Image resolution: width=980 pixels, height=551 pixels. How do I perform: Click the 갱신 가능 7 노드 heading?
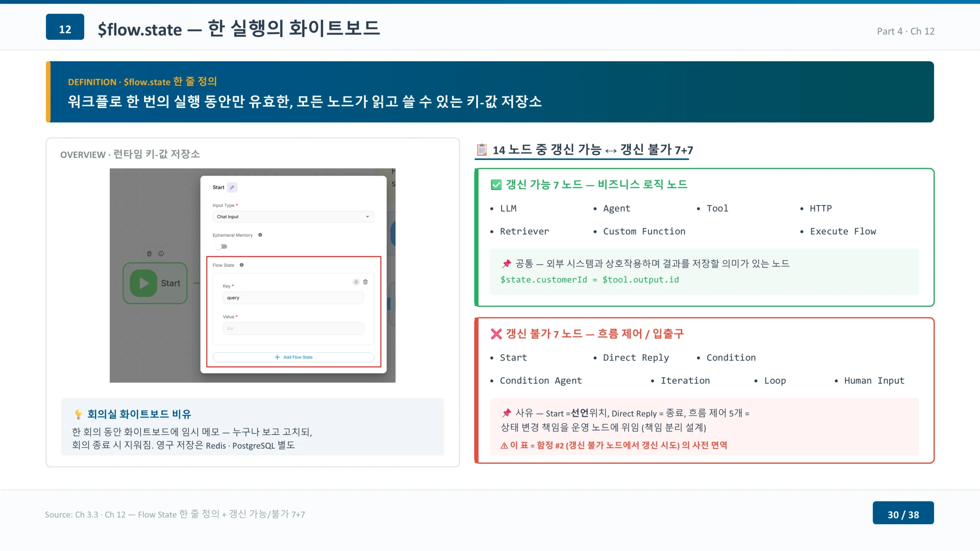coord(596,185)
